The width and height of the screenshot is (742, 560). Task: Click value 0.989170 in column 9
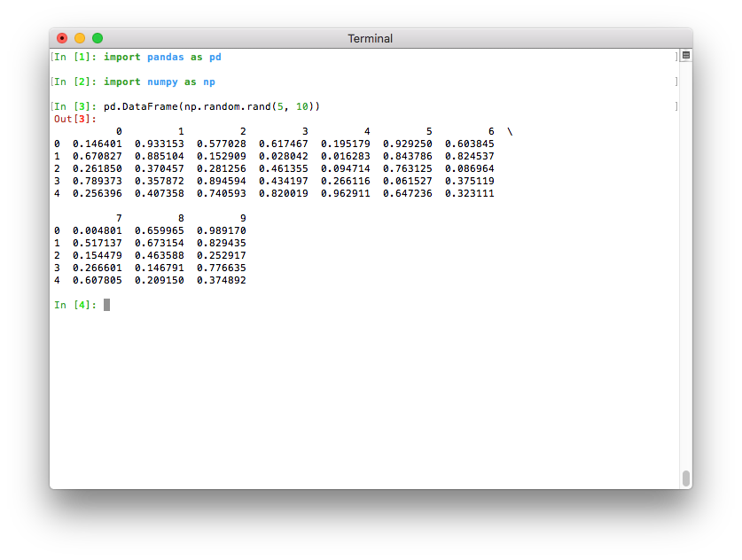(x=222, y=230)
